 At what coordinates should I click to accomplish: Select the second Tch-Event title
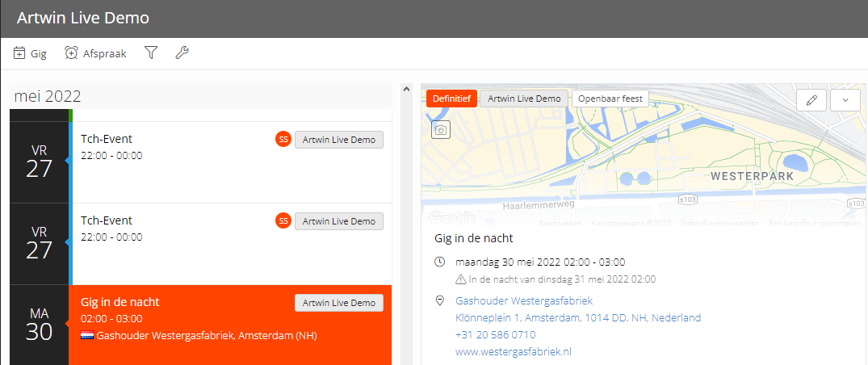107,220
